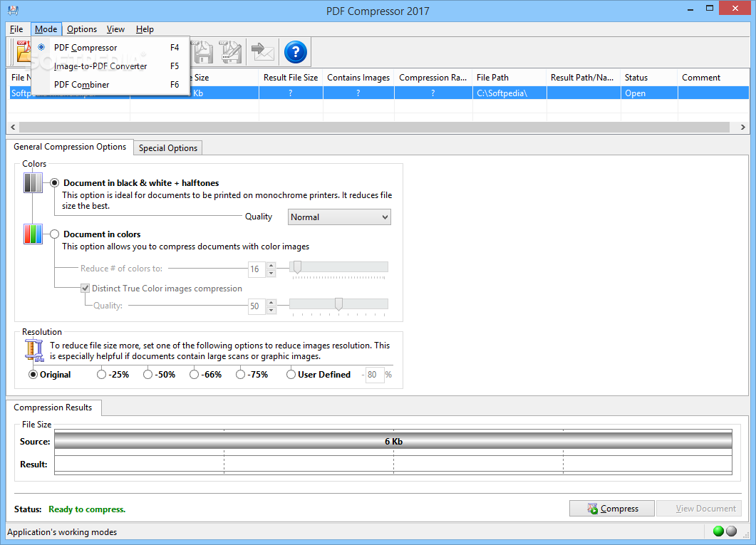Click the colored bars icon beside Document in colors
This screenshot has width=756, height=545.
tap(33, 234)
